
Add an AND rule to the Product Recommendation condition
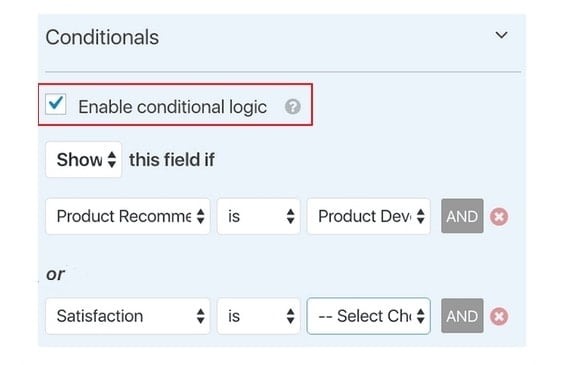pyautogui.click(x=462, y=216)
